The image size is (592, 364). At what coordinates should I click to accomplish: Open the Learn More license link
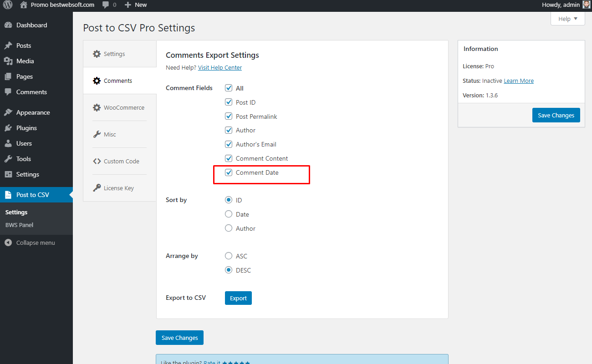tap(519, 81)
